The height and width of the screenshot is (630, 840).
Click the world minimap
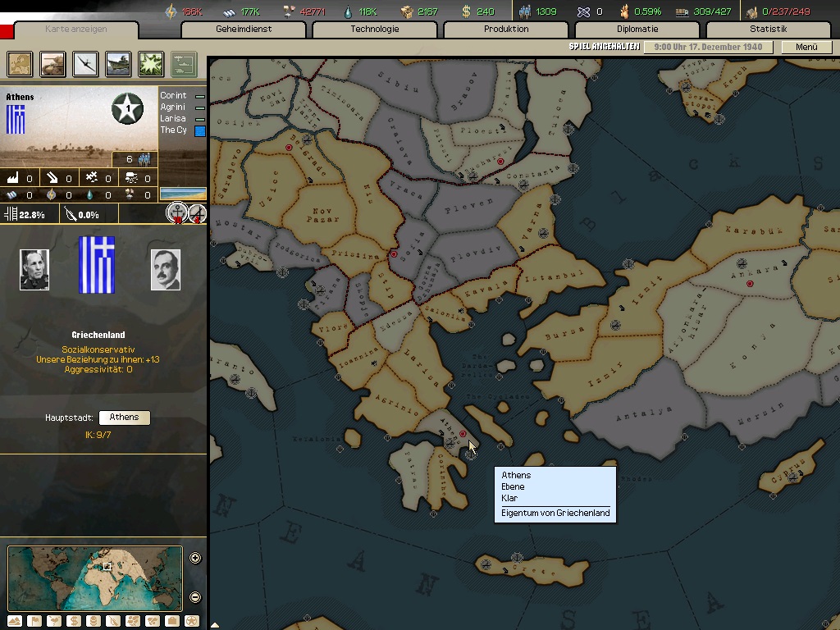click(94, 578)
